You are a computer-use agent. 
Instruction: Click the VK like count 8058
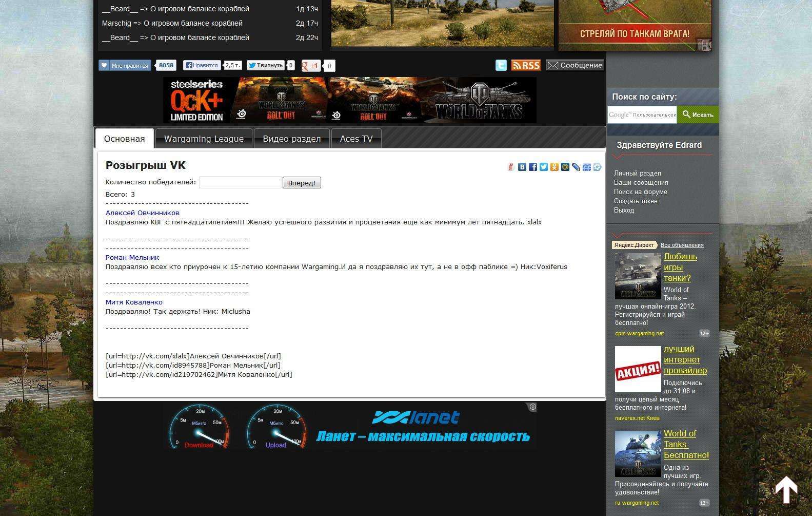tap(166, 65)
